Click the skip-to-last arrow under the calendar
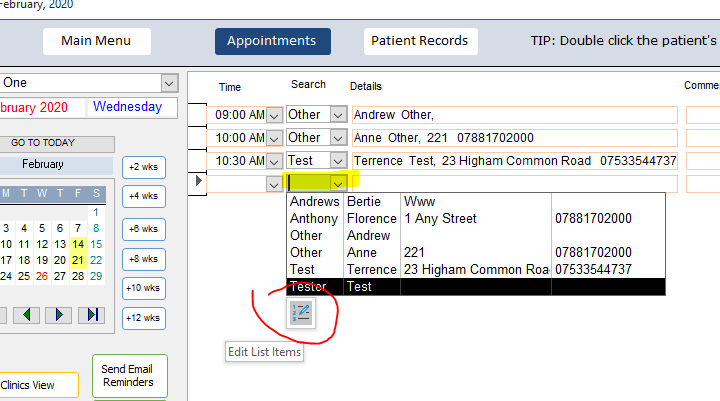The width and height of the screenshot is (720, 401). click(91, 315)
